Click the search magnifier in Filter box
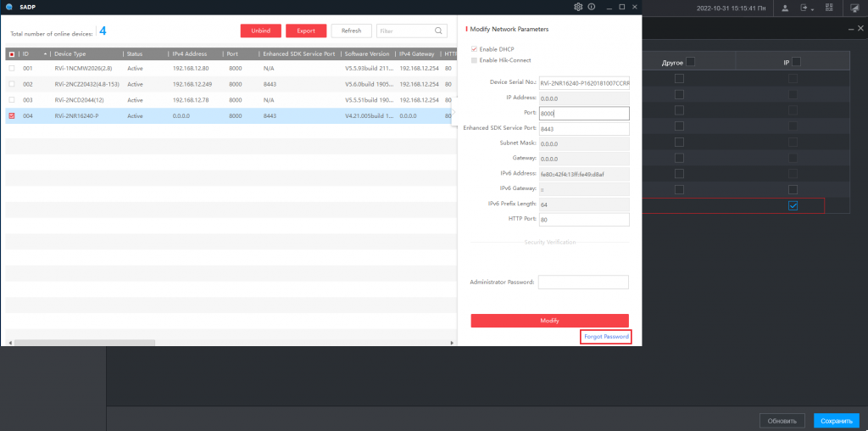The height and width of the screenshot is (431, 868). (x=439, y=31)
